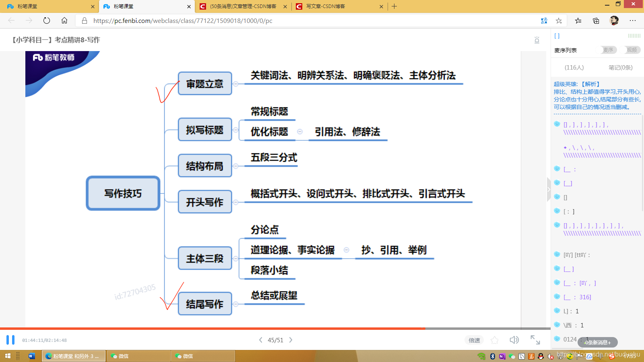Open the first 微信 taskbar window
Viewport: 644px width, 362px height.
[x=138, y=356]
